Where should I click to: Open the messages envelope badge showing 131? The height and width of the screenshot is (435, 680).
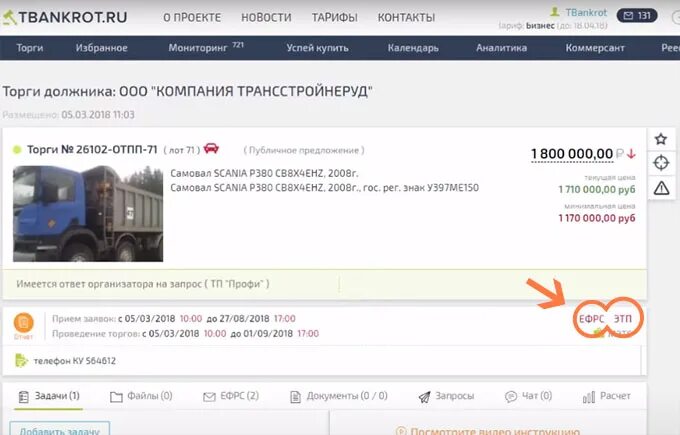(637, 16)
